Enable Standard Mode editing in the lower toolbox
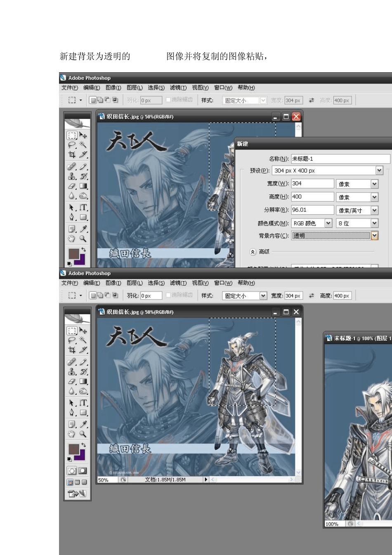 tap(72, 471)
